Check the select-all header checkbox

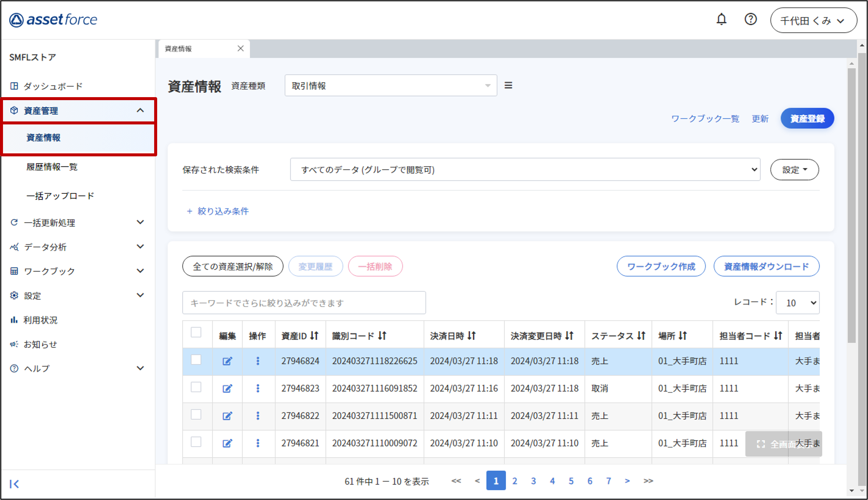(197, 332)
